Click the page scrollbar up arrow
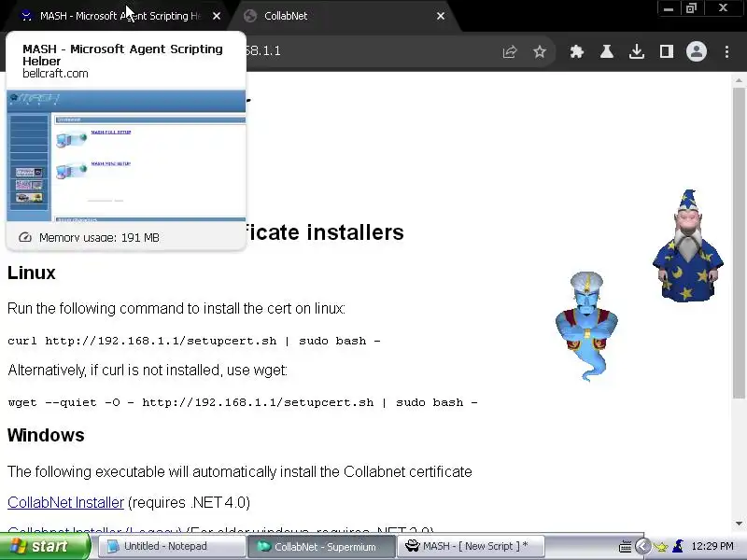This screenshot has height=560, width=747. tap(739, 80)
